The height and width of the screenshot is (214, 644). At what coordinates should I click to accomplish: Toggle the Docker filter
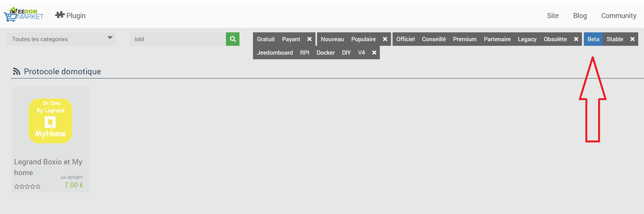325,53
